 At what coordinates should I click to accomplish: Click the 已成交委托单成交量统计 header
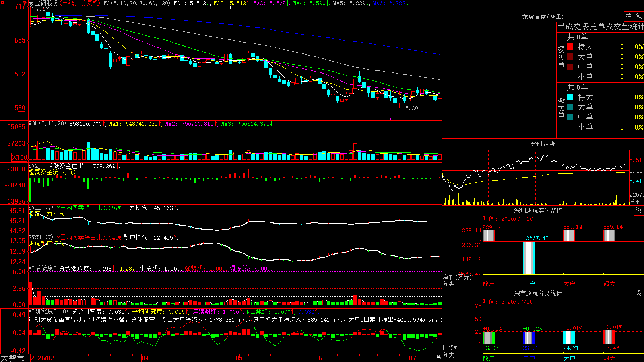click(601, 27)
